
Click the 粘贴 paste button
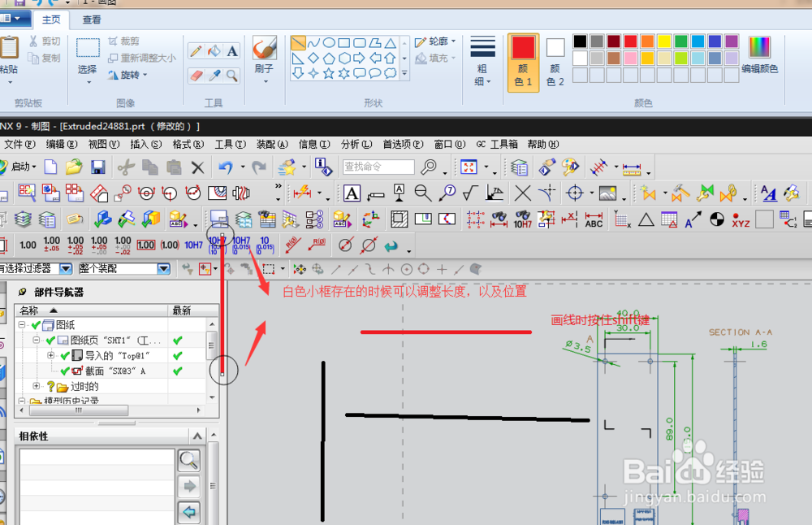[8, 59]
